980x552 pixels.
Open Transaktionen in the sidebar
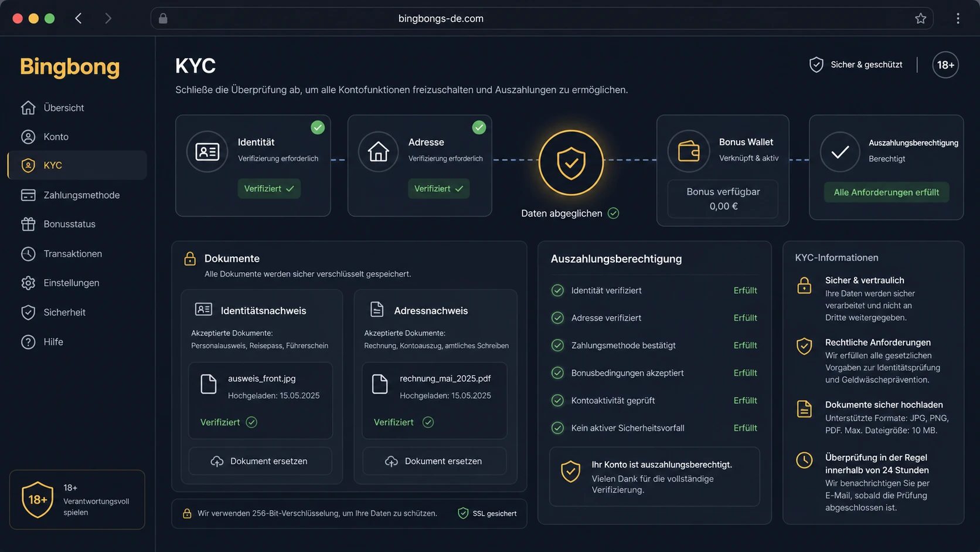coord(77,254)
